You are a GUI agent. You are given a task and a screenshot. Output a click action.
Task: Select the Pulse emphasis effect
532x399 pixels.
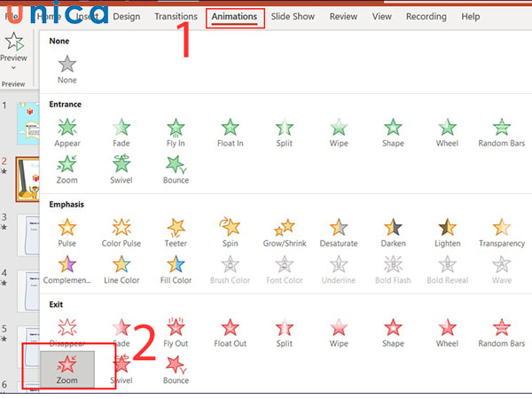point(67,232)
